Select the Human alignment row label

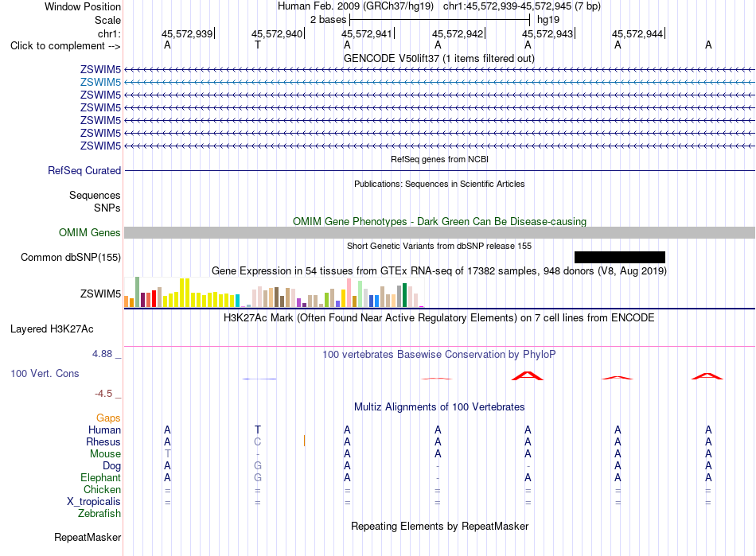(104, 430)
